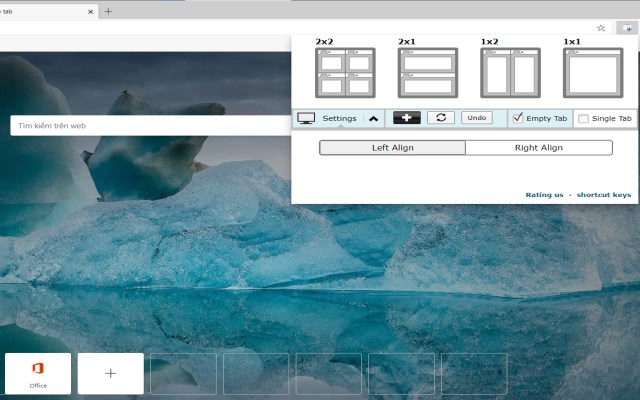
Task: Click the monitor display icon beside Settings
Action: pyautogui.click(x=306, y=118)
